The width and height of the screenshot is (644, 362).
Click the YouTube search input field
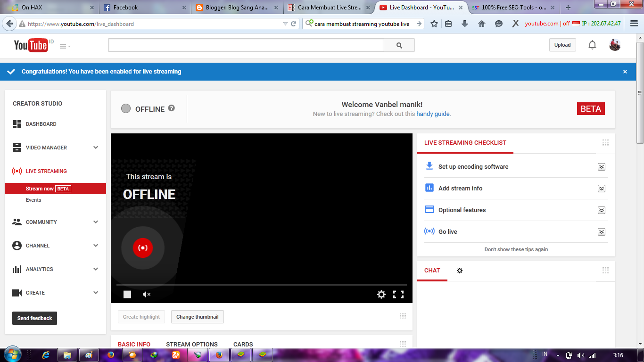point(246,45)
